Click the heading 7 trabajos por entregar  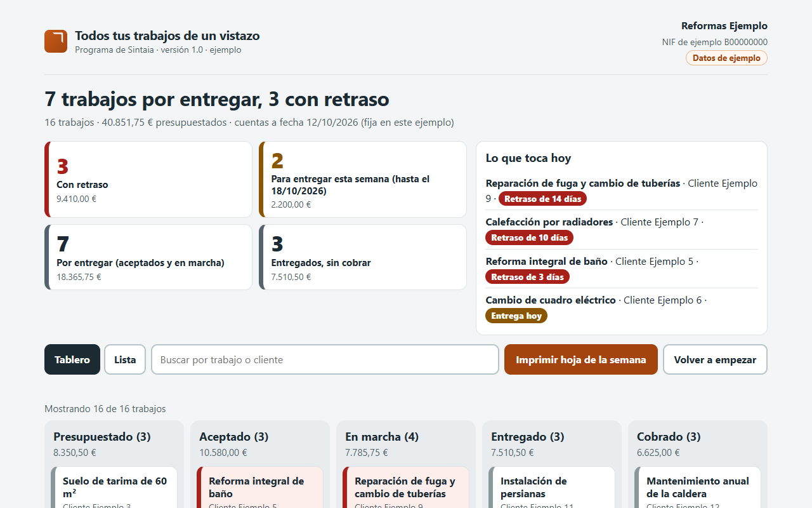[217, 99]
